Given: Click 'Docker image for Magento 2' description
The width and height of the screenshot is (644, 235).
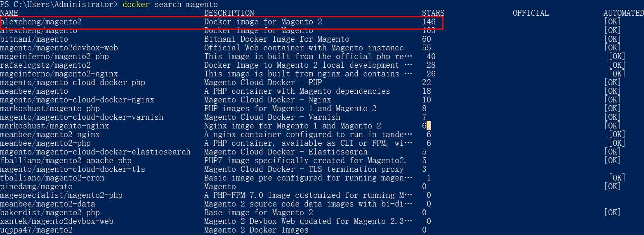Looking at the screenshot, I should (263, 22).
